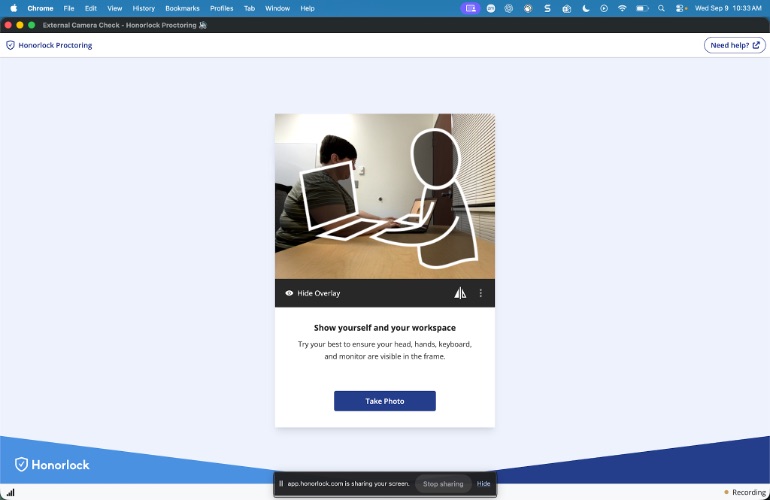Click the Take Photo button
Viewport: 770px width, 500px height.
[x=385, y=401]
